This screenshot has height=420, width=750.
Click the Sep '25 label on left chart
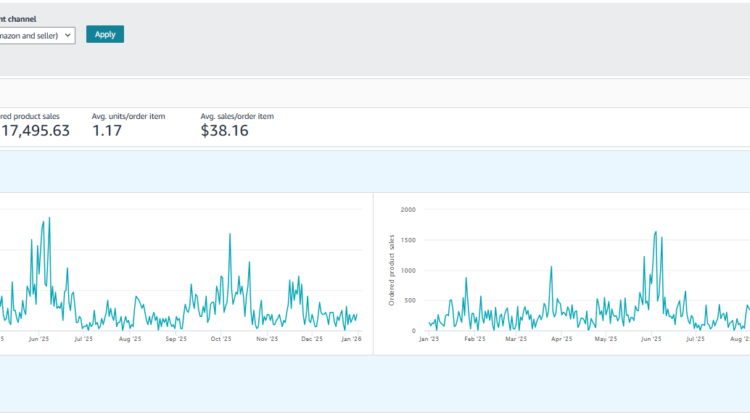coord(176,339)
